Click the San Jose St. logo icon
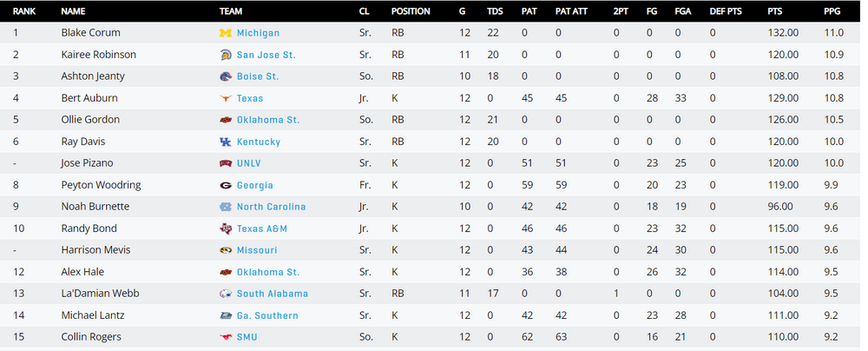Screen dimensions: 868x351 point(226,55)
